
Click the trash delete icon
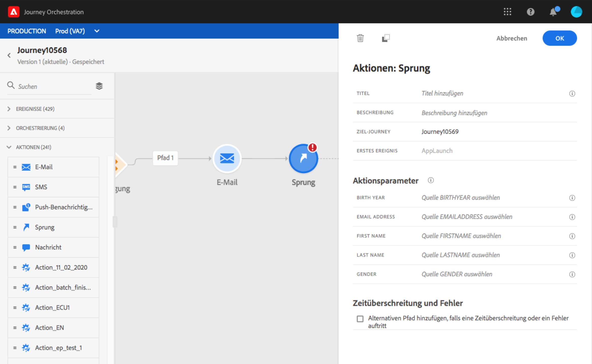[360, 38]
